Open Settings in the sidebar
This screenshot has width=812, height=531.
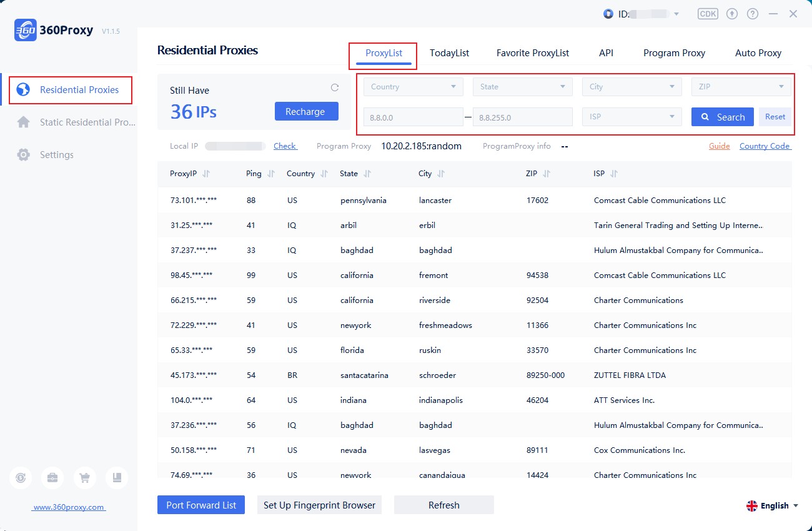click(69, 155)
